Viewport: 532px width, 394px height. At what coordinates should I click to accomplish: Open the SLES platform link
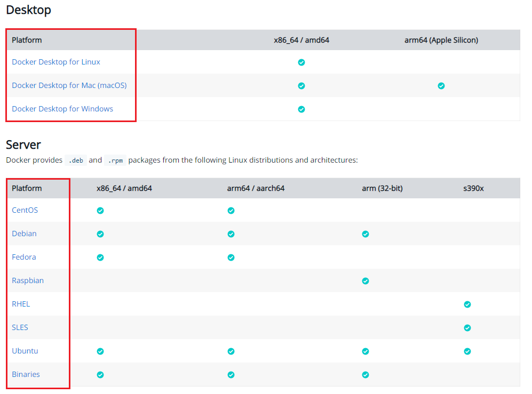coord(20,327)
